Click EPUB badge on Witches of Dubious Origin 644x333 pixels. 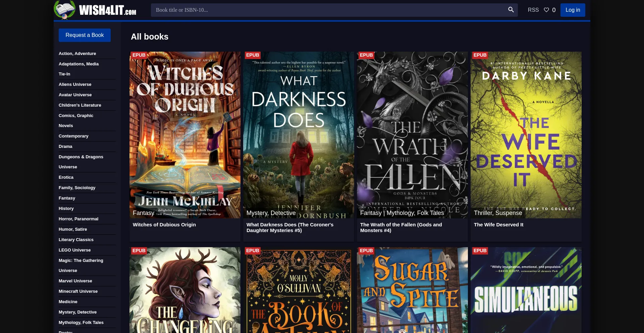coord(139,55)
